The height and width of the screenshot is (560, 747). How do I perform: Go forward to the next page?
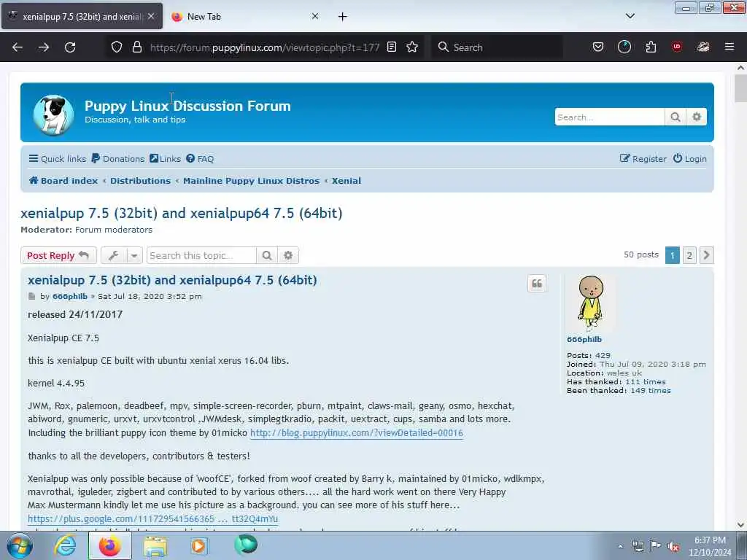coord(44,47)
